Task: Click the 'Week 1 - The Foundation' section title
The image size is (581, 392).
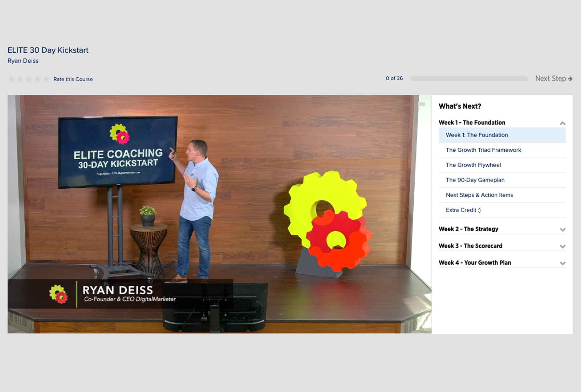Action: pos(472,123)
